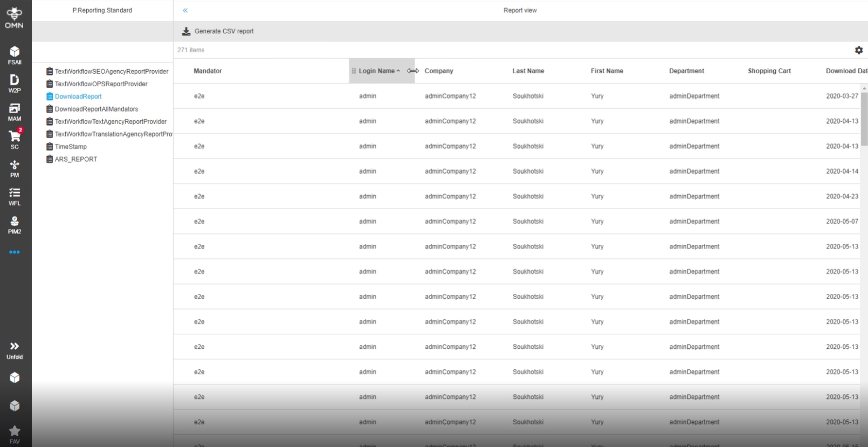Open the FAV favorites star icon
This screenshot has width=868, height=447.
point(15,434)
